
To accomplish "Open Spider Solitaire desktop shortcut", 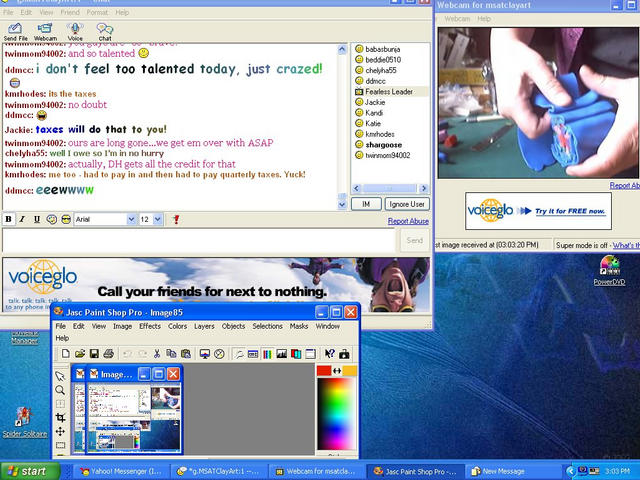I will [25, 422].
